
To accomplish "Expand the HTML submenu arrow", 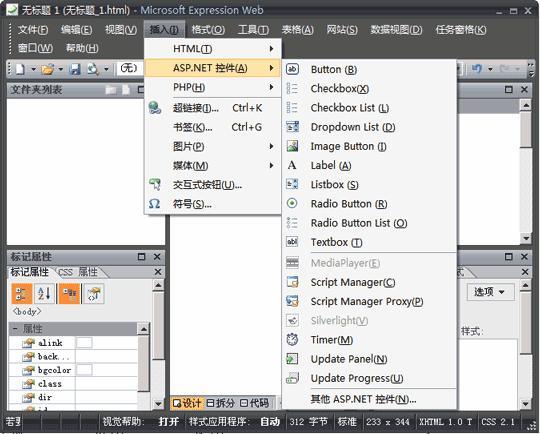I will point(271,49).
